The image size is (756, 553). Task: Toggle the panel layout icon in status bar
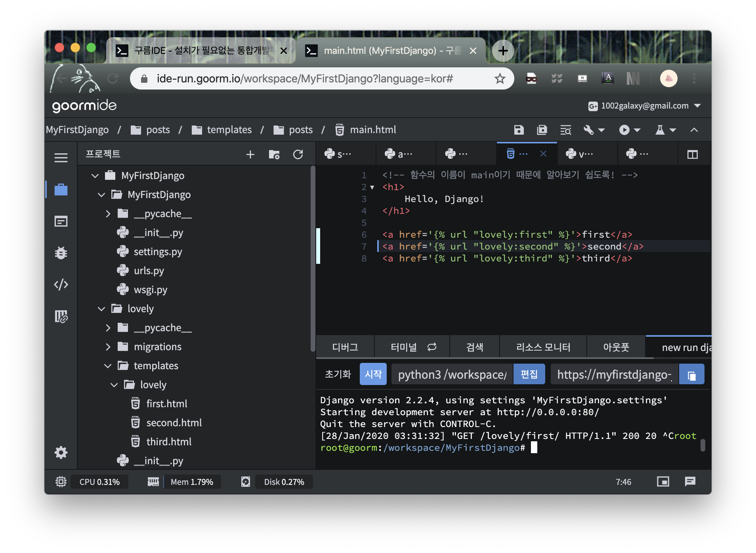(x=663, y=482)
